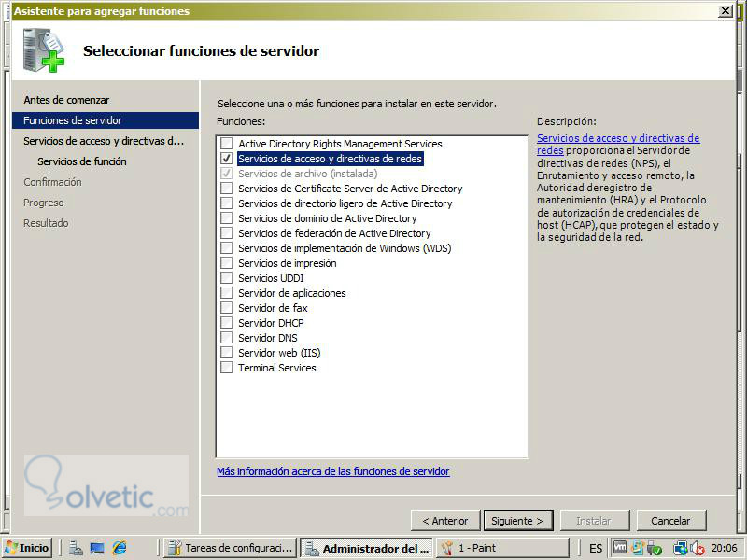Switch to Administrador del... taskbar button
The image size is (747, 560).
pos(367,548)
